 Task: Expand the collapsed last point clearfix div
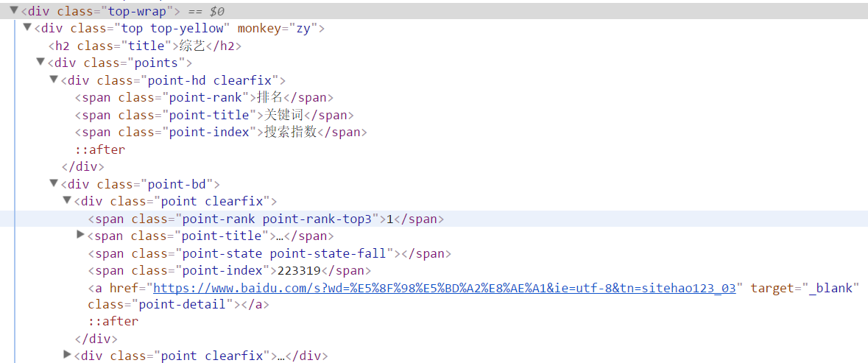tap(68, 355)
